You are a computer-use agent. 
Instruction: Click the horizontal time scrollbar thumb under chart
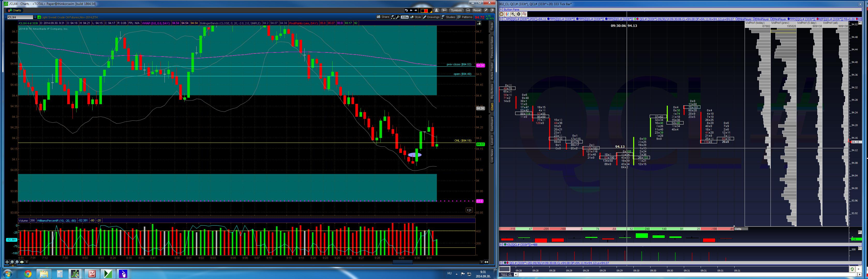click(402, 262)
